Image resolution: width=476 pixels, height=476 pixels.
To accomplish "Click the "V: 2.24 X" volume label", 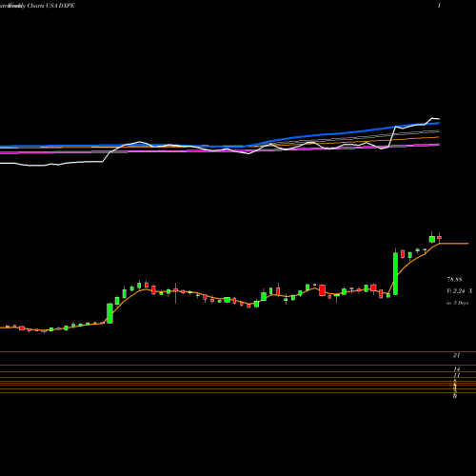I will [459, 291].
